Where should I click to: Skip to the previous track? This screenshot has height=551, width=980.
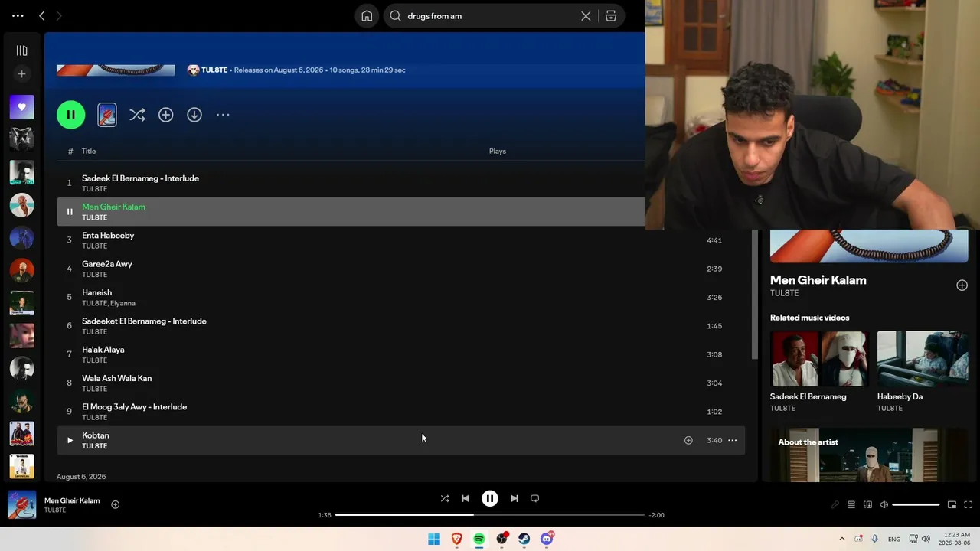point(465,498)
